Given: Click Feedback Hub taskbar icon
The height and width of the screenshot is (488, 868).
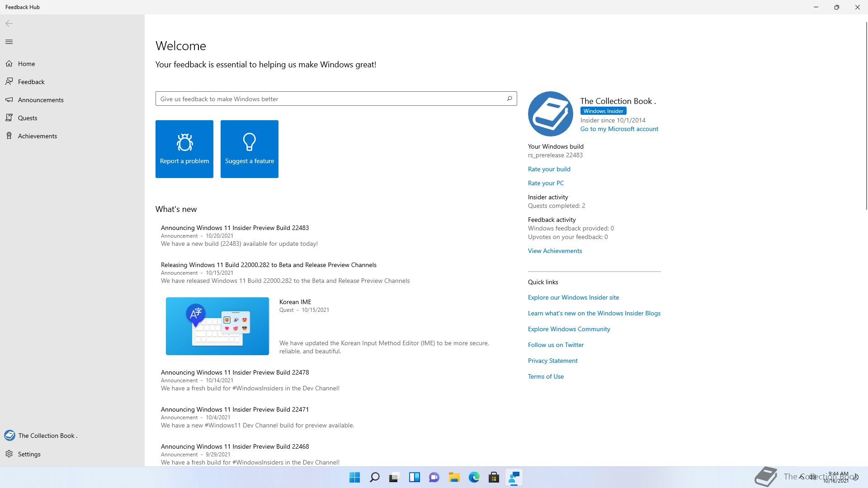Looking at the screenshot, I should coord(514,477).
